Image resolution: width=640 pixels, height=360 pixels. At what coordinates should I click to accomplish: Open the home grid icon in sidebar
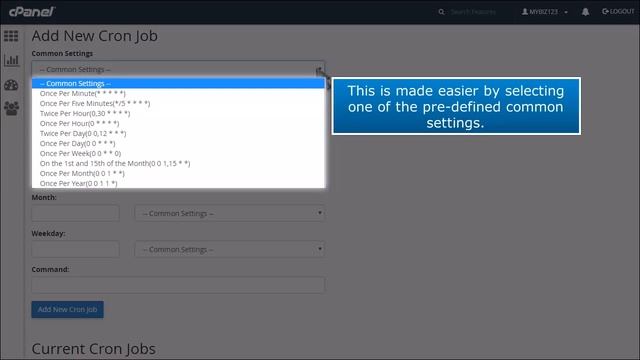click(11, 36)
